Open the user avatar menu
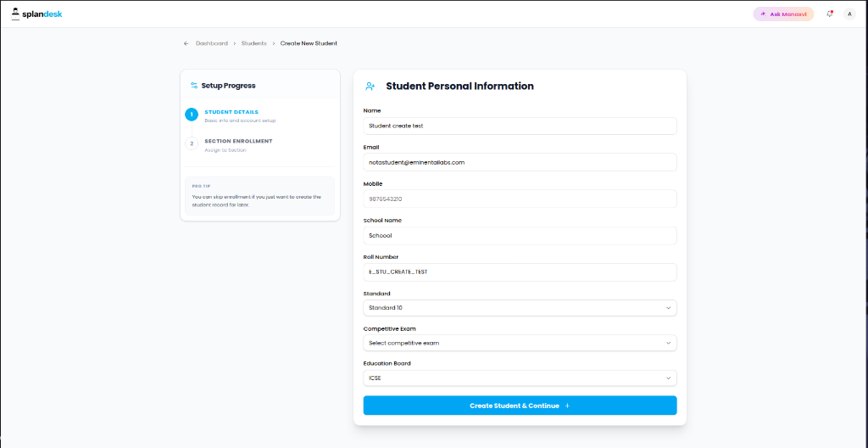 849,14
